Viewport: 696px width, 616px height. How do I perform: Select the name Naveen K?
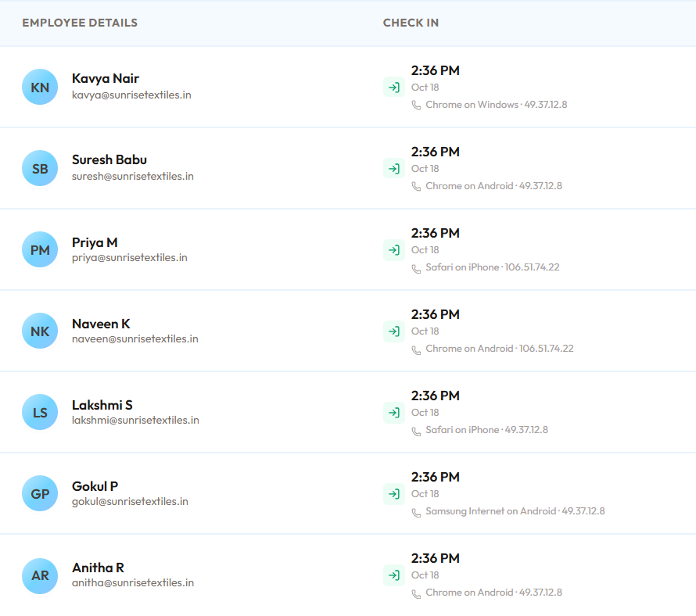coord(101,324)
